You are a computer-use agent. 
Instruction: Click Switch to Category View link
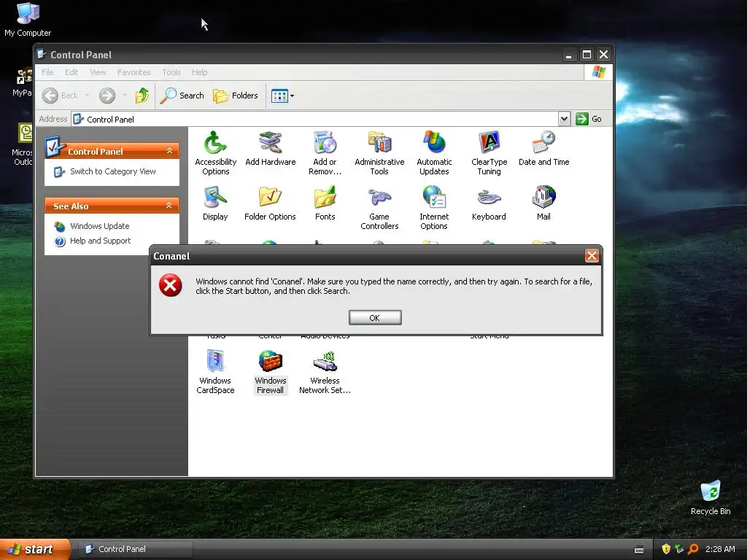coord(113,171)
